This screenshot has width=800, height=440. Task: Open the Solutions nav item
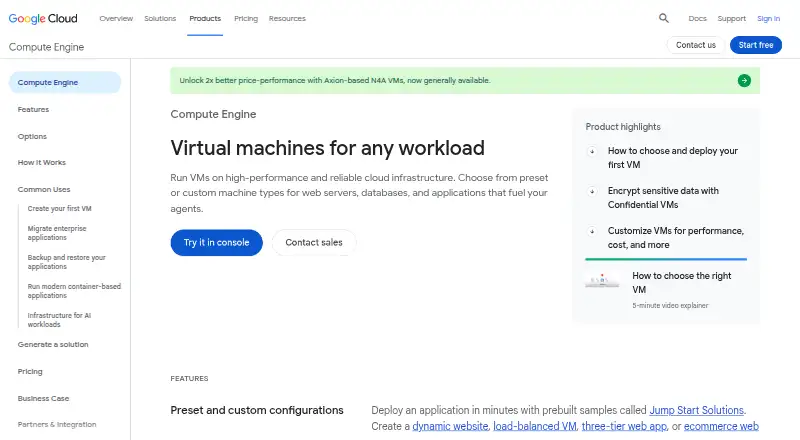[160, 18]
